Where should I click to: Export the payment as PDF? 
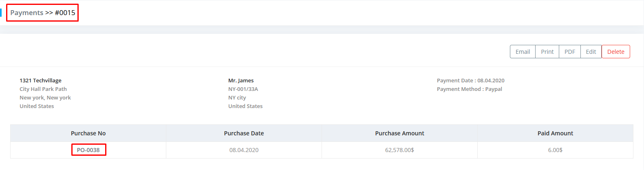coord(569,52)
